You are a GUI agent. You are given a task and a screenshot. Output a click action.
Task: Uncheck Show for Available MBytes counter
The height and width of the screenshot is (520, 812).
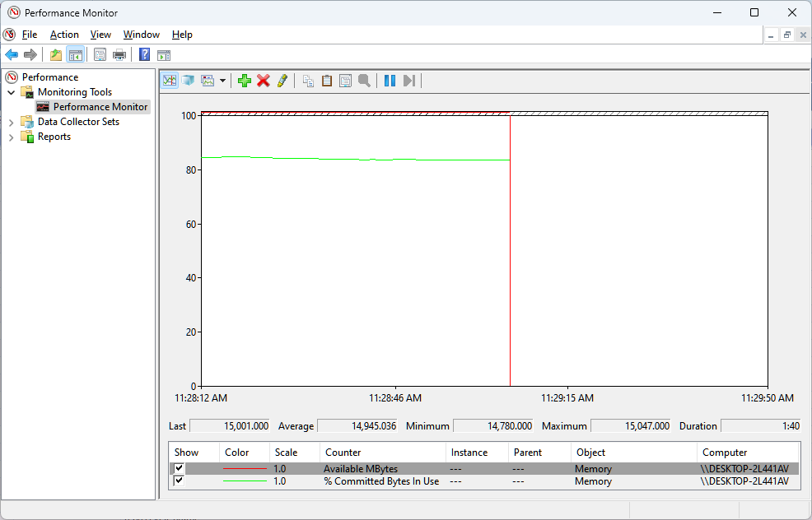tap(179, 469)
